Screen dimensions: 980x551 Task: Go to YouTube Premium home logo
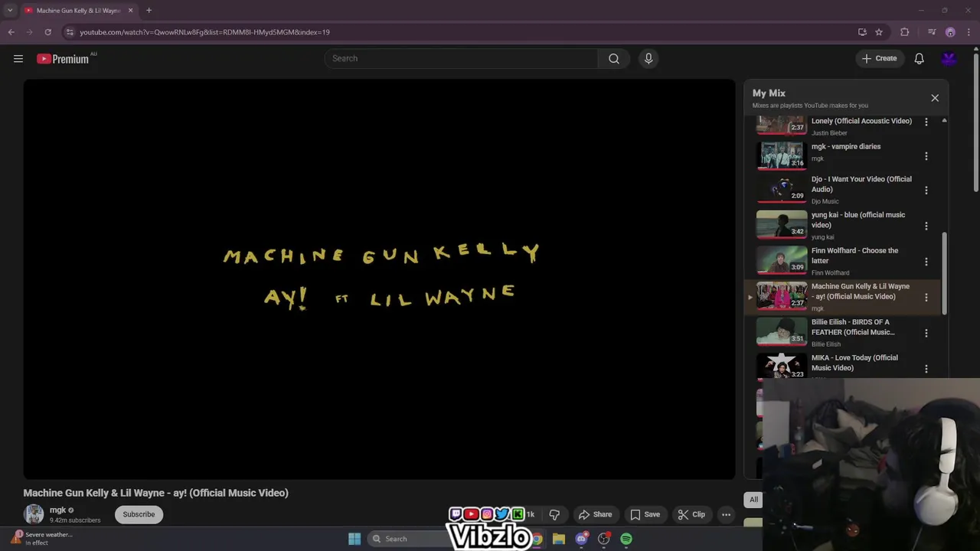(x=64, y=59)
